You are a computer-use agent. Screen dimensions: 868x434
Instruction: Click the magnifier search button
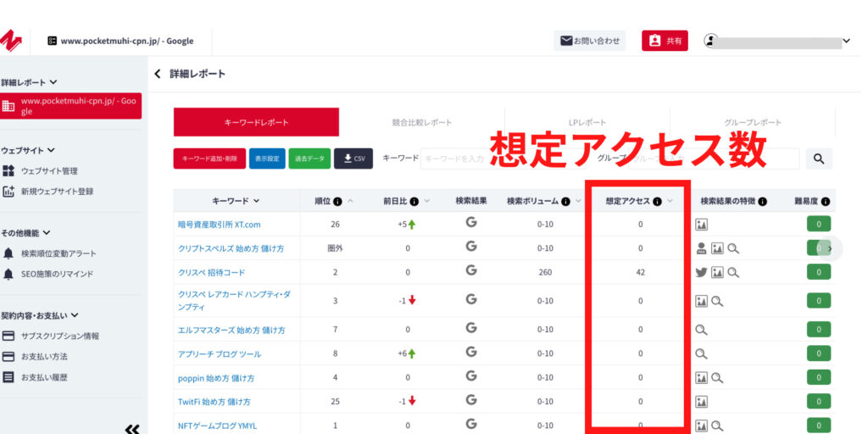coord(820,159)
